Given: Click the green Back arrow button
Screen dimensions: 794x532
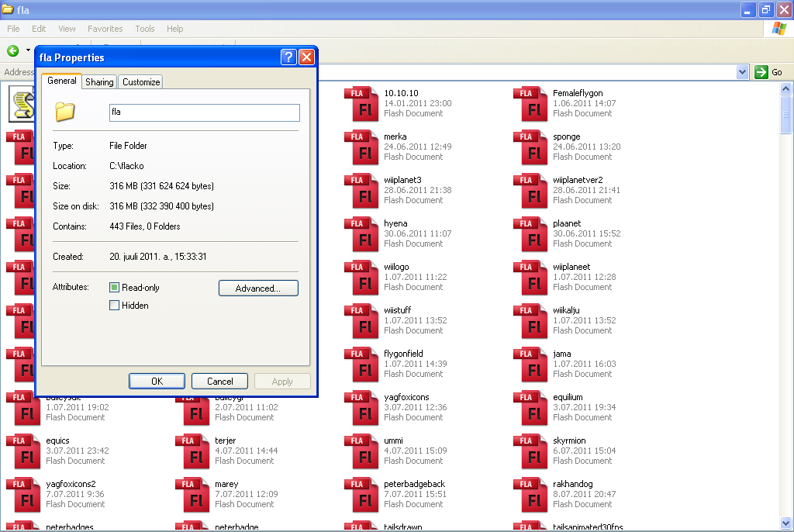Looking at the screenshot, I should pyautogui.click(x=13, y=50).
